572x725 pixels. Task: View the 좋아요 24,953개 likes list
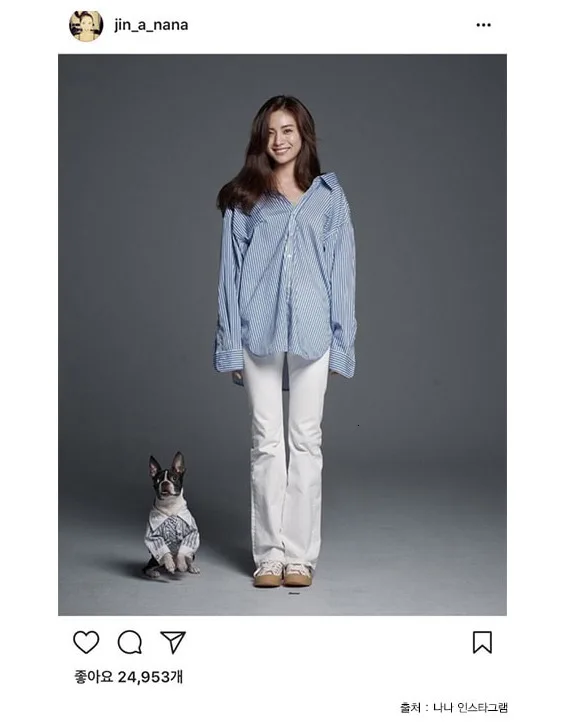pyautogui.click(x=129, y=677)
